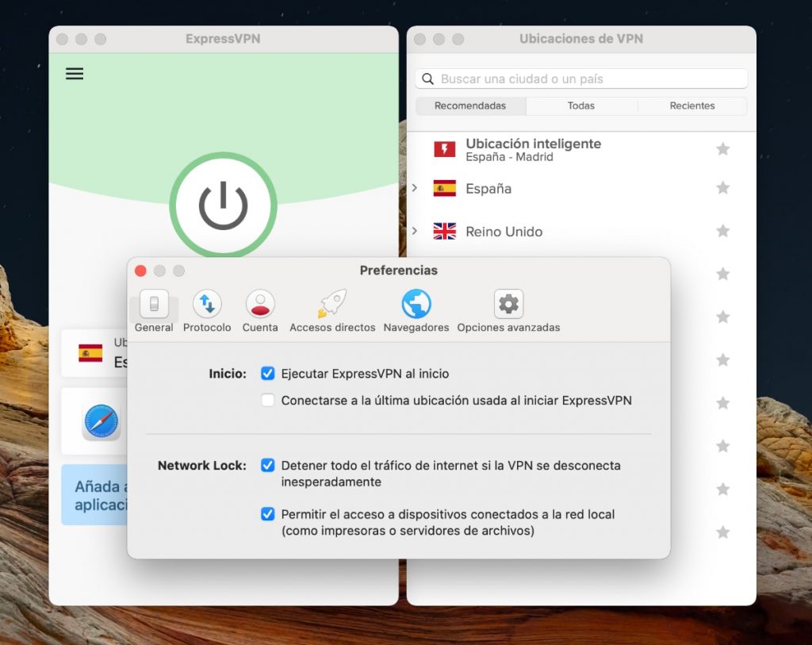
Task: Switch to the Todas locations tab
Action: (x=581, y=106)
